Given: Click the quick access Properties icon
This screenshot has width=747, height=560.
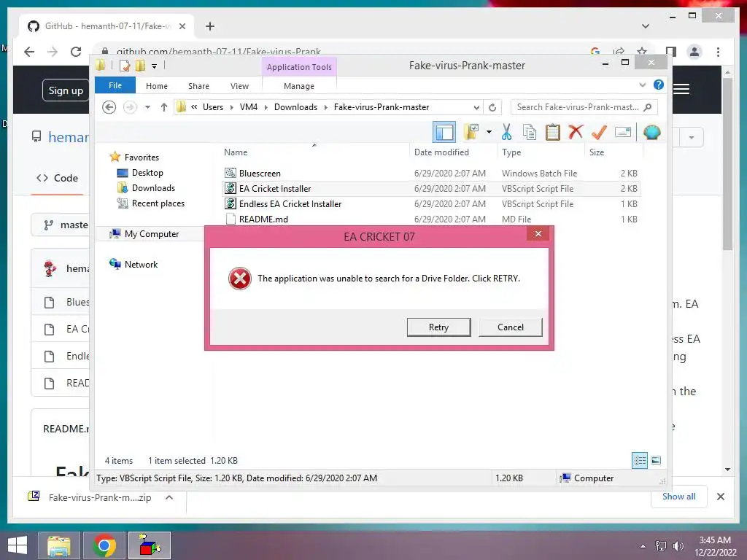Looking at the screenshot, I should [x=125, y=66].
